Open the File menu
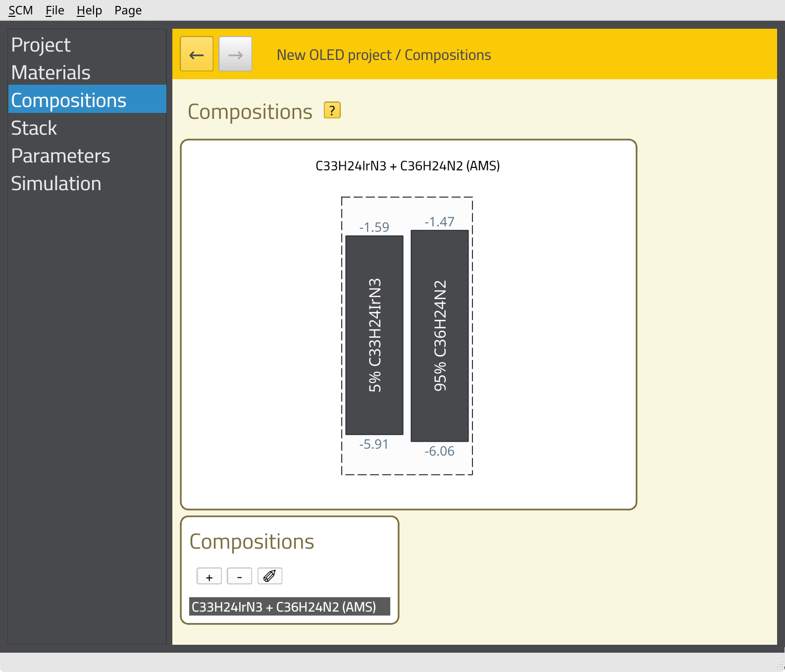 coord(54,10)
